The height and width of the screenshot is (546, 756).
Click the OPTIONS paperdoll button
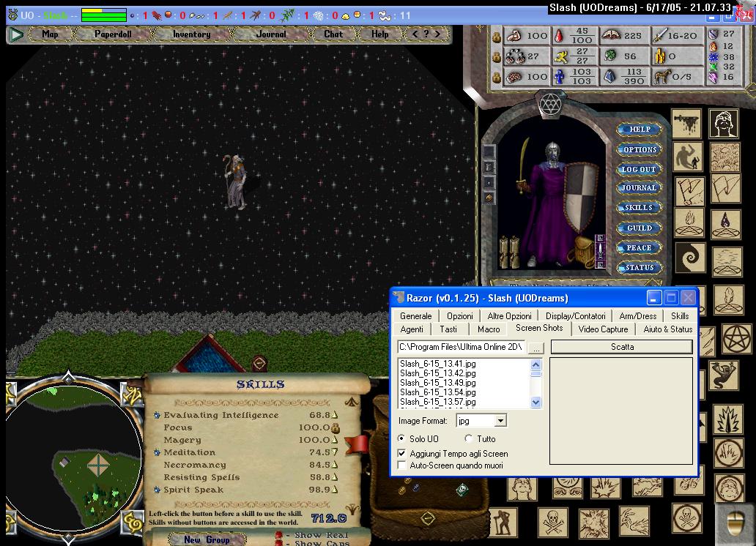638,149
